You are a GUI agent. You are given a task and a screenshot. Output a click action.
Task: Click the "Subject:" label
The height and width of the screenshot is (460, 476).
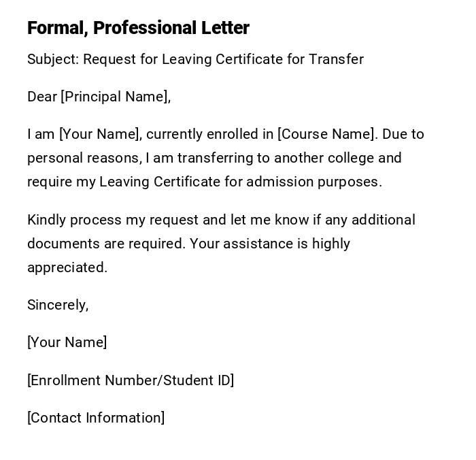click(53, 59)
